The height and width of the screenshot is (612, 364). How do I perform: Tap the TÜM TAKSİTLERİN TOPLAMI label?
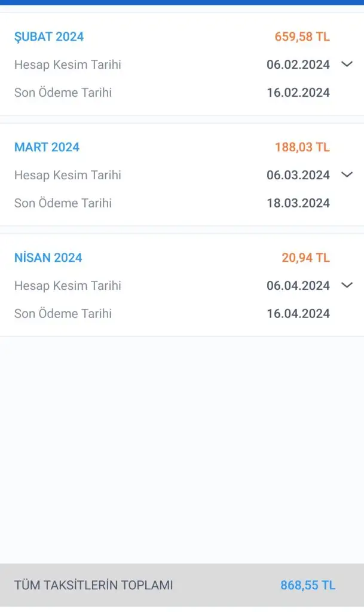(x=93, y=586)
